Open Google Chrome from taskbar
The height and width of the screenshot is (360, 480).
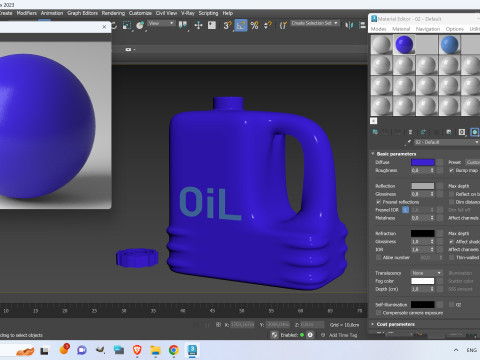173,350
